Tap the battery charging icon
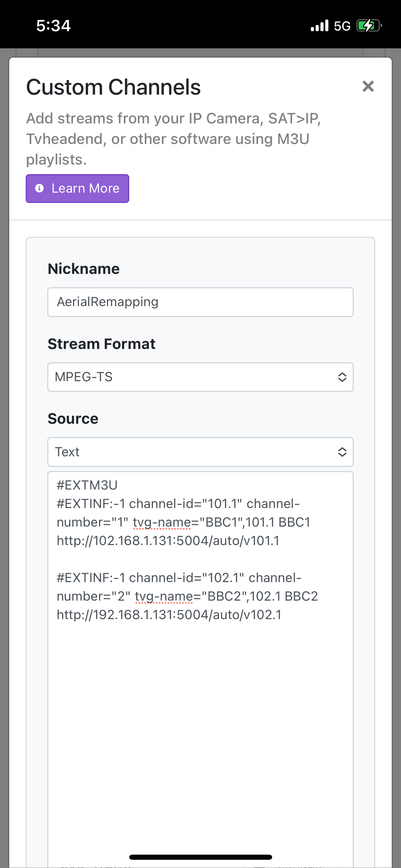 tap(368, 26)
